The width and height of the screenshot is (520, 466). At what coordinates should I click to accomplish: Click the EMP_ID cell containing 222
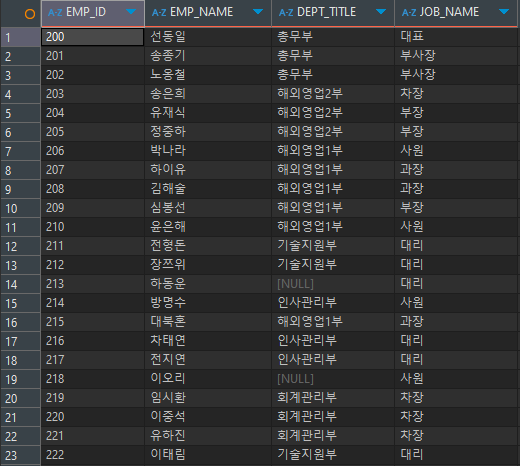click(93, 455)
